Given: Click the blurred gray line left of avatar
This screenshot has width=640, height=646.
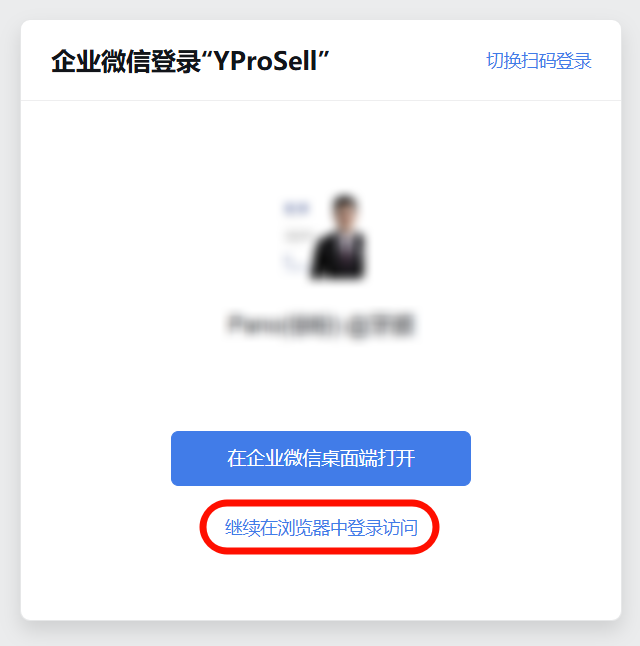Looking at the screenshot, I should click(x=297, y=236).
